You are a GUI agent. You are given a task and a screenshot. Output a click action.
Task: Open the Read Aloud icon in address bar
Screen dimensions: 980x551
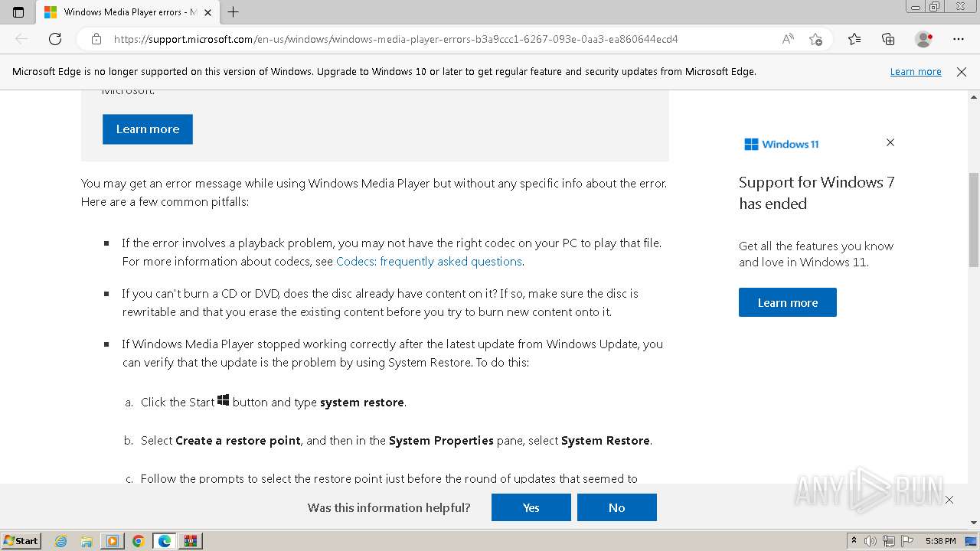(788, 39)
